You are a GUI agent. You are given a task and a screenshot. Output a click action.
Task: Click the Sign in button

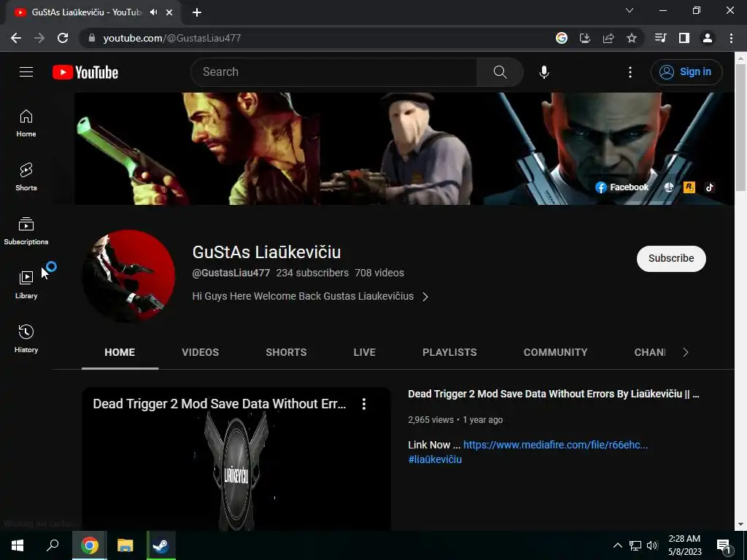click(686, 72)
